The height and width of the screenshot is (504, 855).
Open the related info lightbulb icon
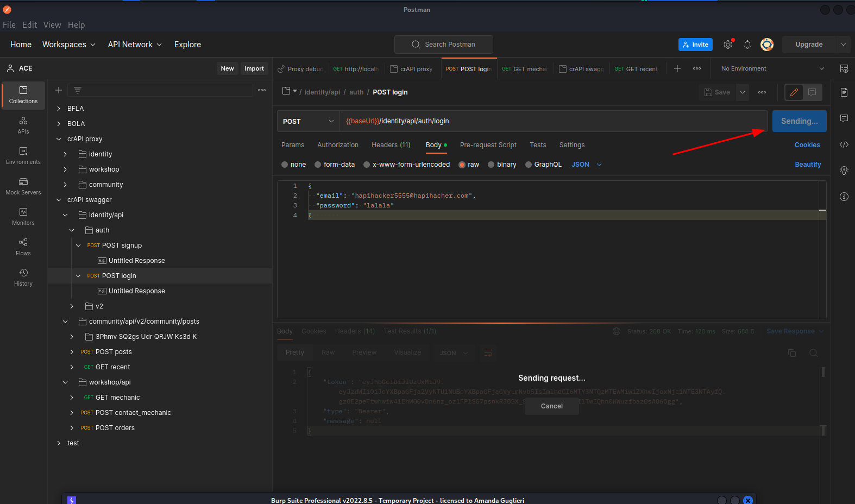point(844,171)
